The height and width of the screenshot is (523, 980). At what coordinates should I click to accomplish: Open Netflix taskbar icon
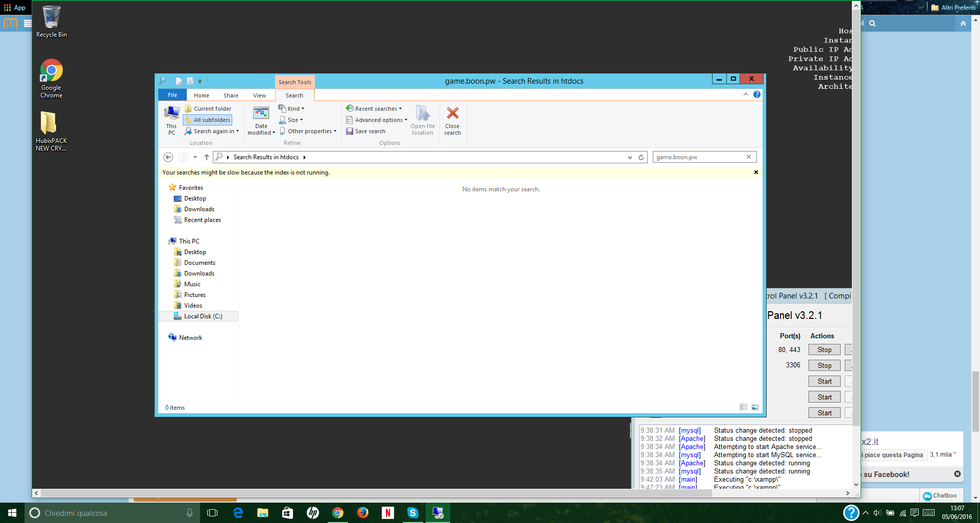388,513
